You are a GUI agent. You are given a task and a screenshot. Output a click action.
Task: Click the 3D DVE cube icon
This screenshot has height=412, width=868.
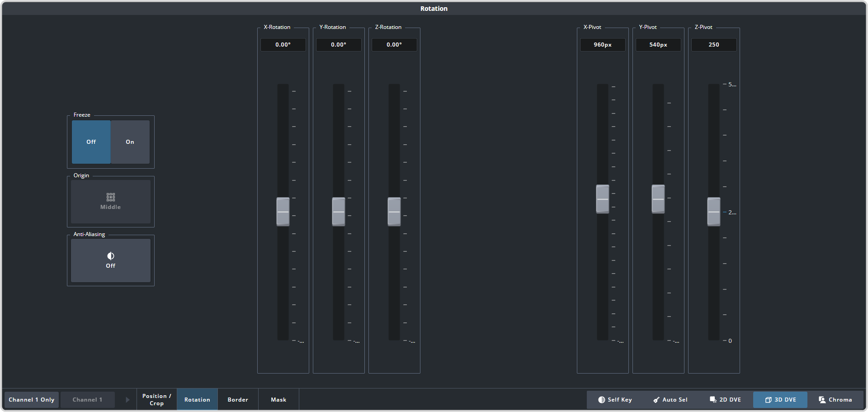[768, 400]
